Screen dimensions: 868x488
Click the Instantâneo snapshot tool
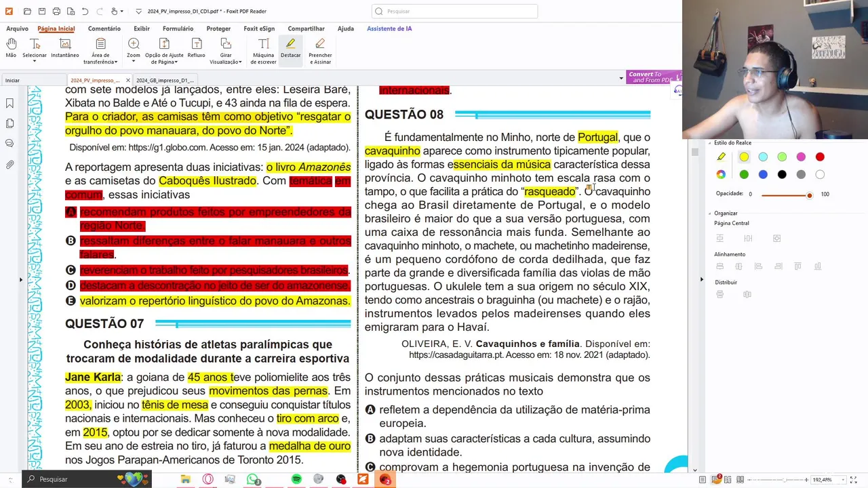point(65,47)
